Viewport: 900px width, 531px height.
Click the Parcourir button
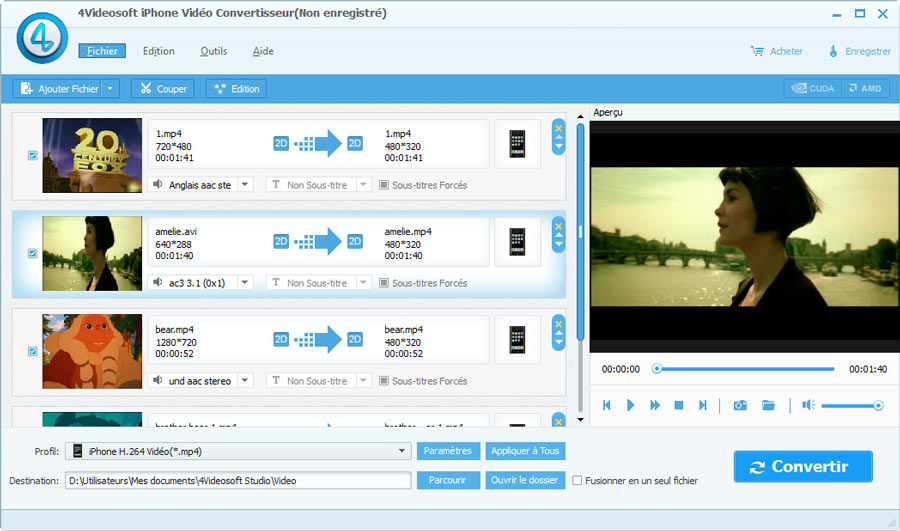click(x=447, y=480)
